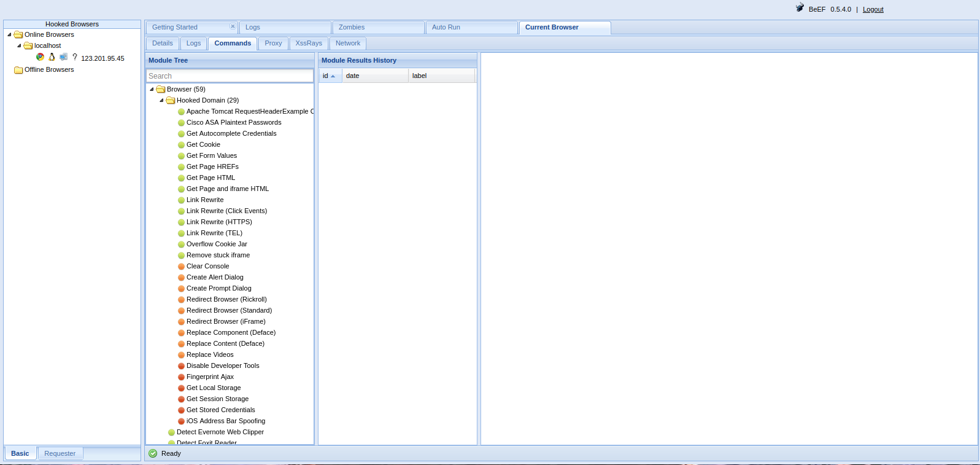Select the Cisco ASA Plaintext Passwords module
Screen dimensions: 980x465
tap(234, 123)
